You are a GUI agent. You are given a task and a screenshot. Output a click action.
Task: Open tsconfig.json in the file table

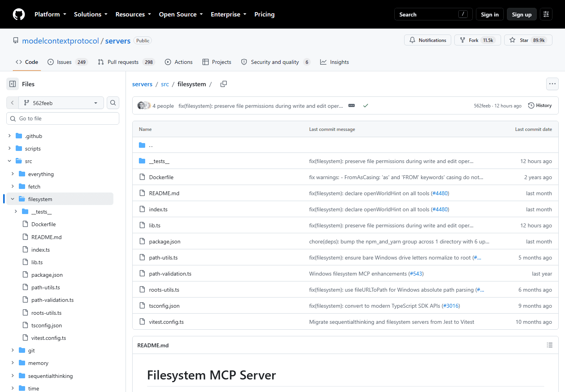pos(164,306)
